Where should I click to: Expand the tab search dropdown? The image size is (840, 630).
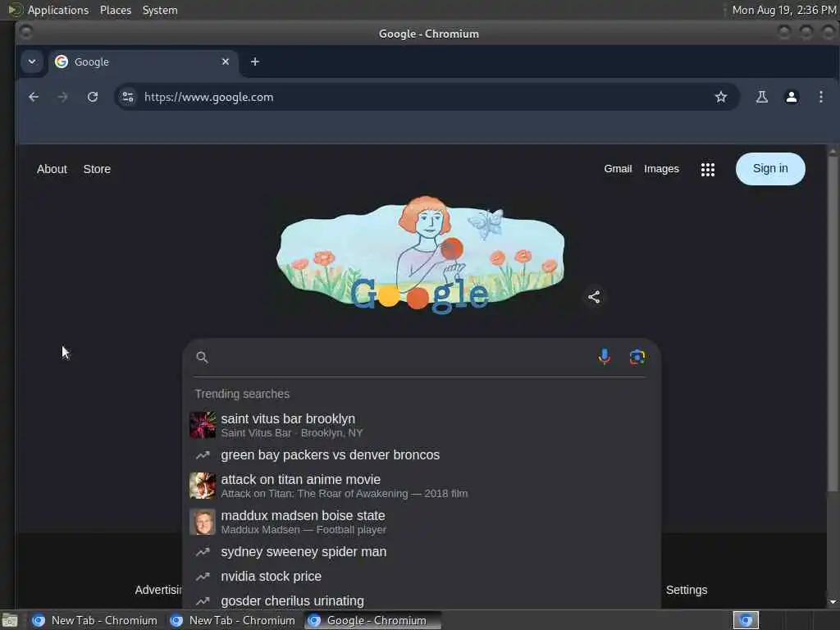pyautogui.click(x=32, y=62)
